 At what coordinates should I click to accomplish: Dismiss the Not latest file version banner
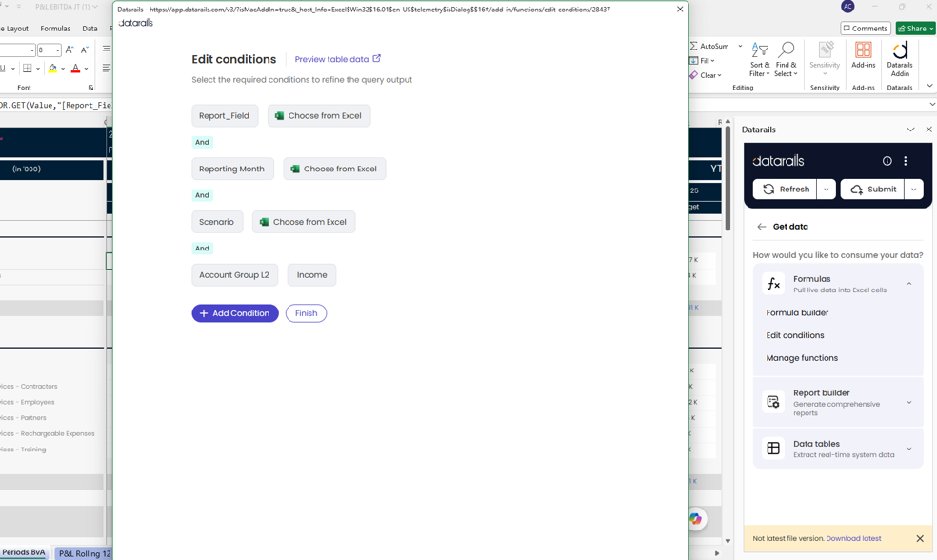(920, 538)
